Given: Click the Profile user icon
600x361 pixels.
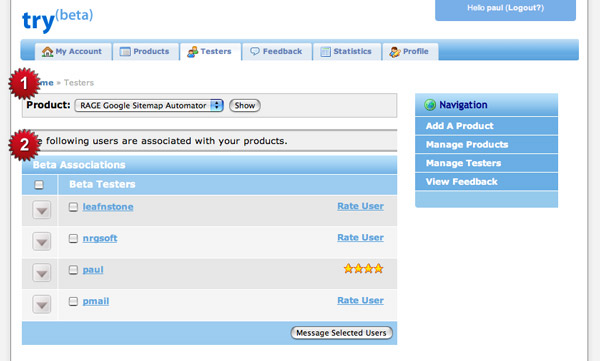Looking at the screenshot, I should coord(395,52).
